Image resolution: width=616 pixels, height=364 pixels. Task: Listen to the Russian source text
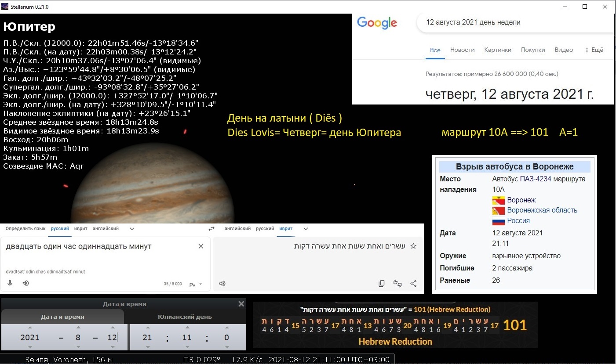tap(26, 283)
